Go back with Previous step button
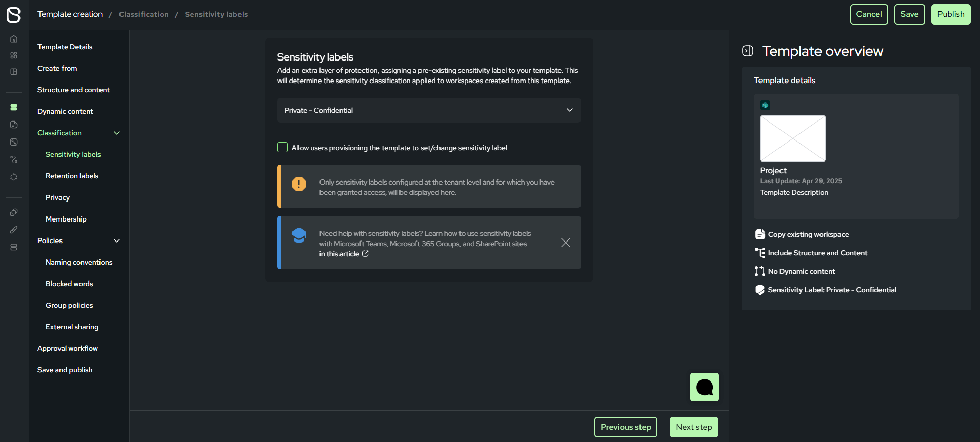The image size is (980, 442). (x=626, y=427)
